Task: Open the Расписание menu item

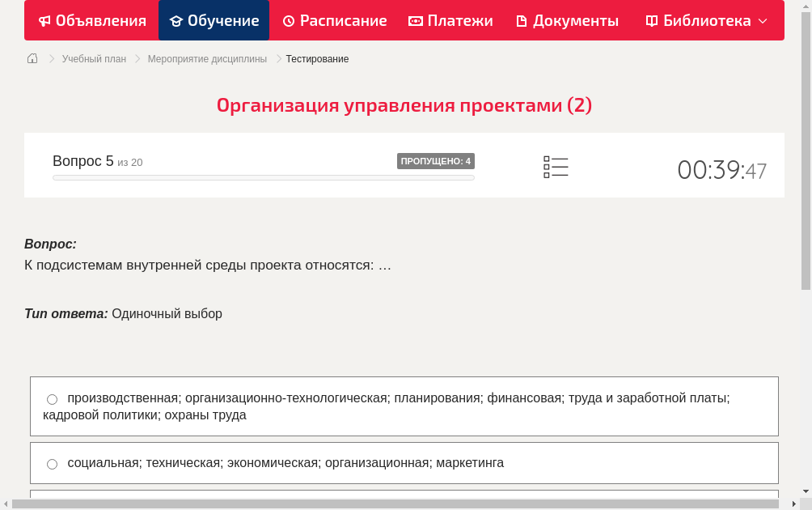Action: click(x=335, y=20)
